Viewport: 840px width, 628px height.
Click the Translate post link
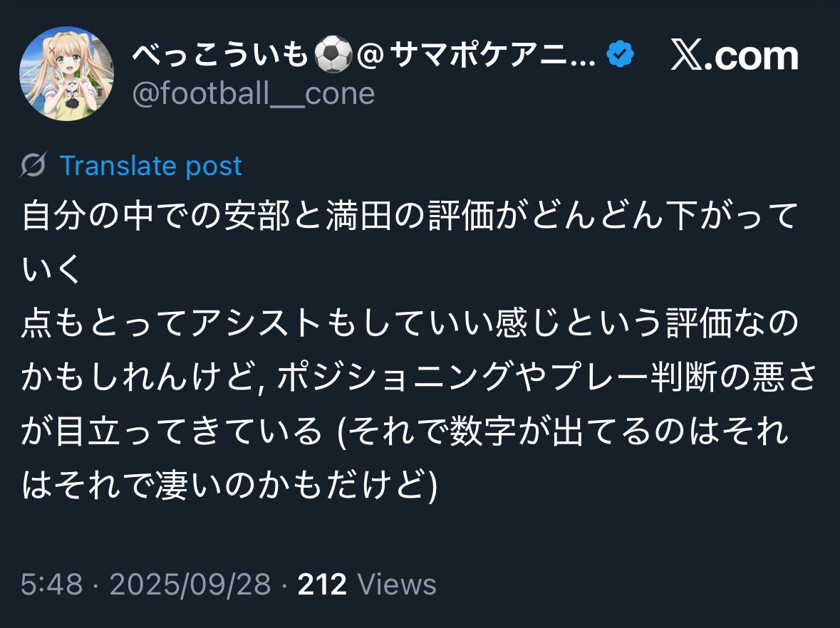[150, 166]
